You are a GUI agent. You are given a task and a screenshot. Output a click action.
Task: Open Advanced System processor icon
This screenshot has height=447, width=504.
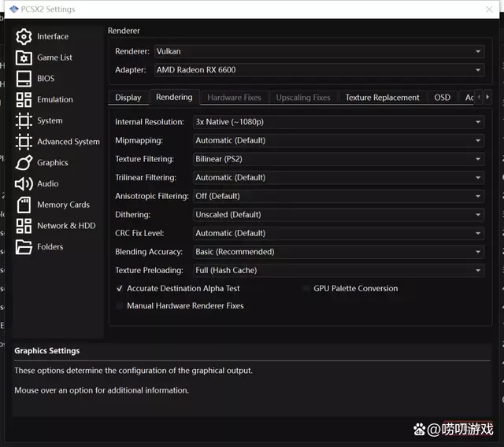click(24, 142)
